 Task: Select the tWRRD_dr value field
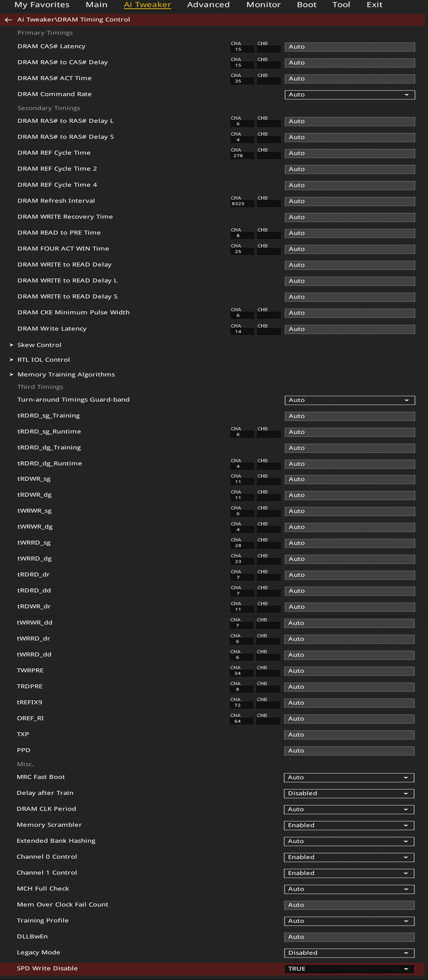[349, 640]
